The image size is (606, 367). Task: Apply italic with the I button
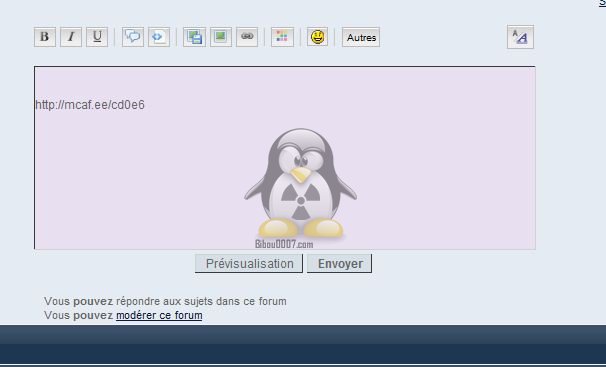71,37
